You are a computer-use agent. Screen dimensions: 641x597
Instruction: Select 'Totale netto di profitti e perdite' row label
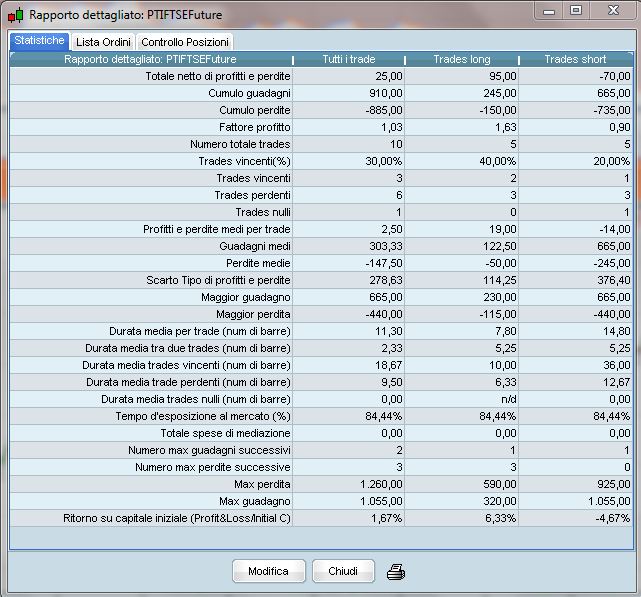coord(218,76)
